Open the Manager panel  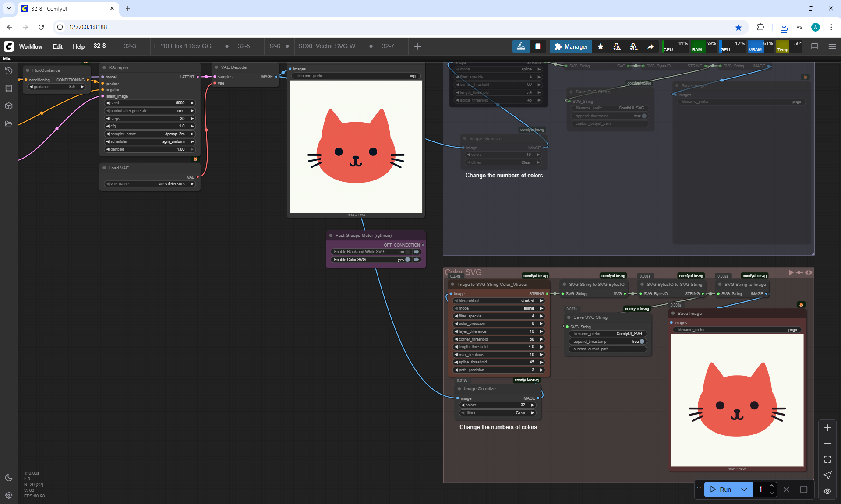tap(571, 46)
